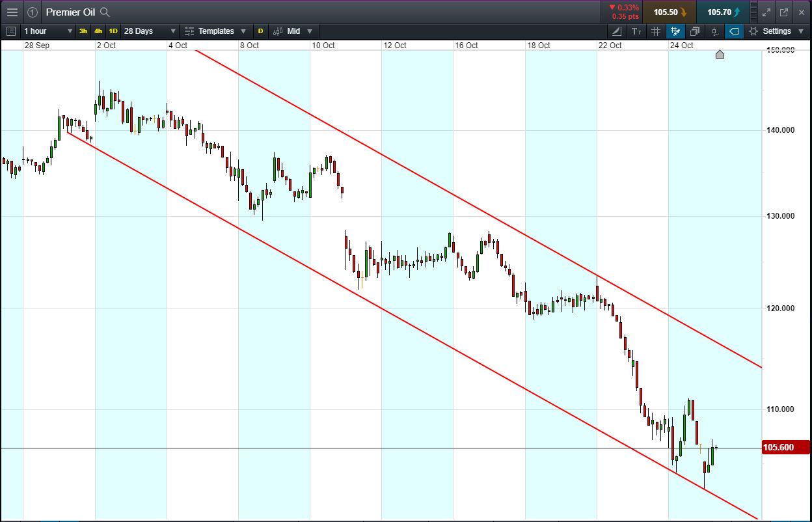Open the Templates dropdown
Image resolution: width=812 pixels, height=522 pixels.
coord(215,31)
